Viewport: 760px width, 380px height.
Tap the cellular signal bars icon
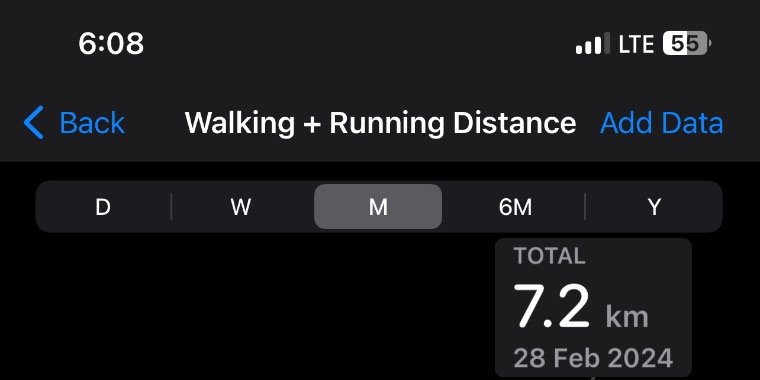click(593, 44)
